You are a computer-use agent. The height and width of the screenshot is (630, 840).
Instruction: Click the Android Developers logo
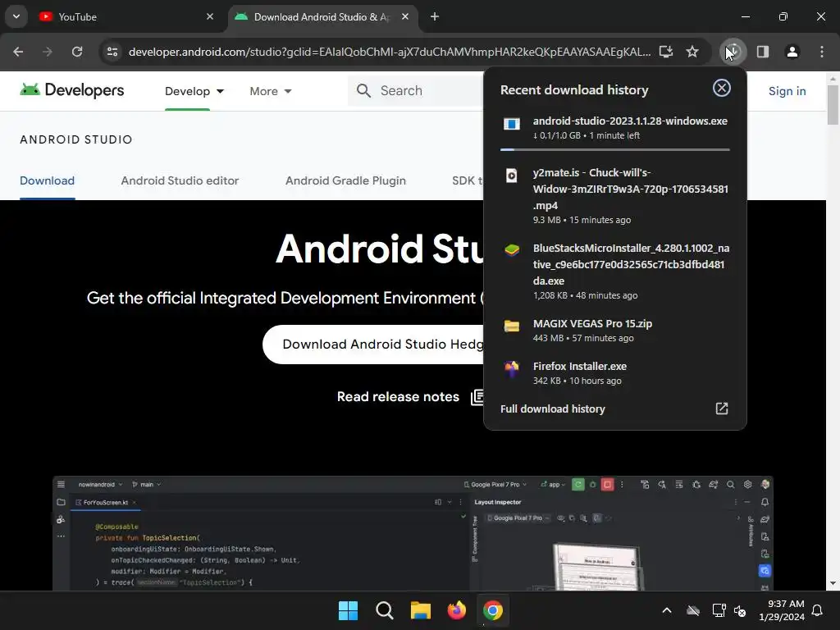click(72, 90)
